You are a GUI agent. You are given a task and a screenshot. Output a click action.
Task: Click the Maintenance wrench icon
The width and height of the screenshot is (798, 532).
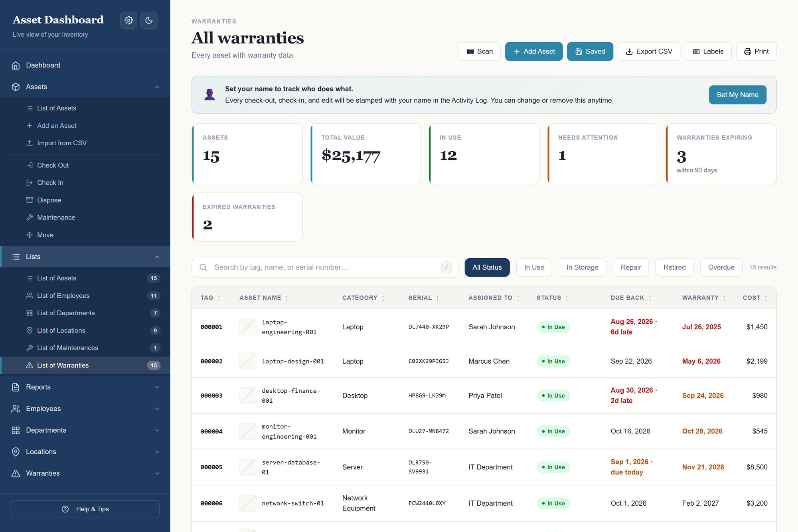pyautogui.click(x=30, y=218)
